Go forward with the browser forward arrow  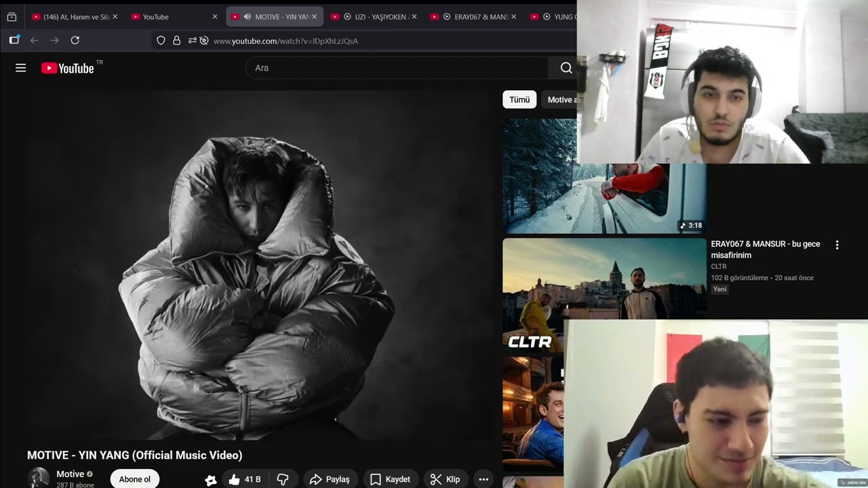tap(55, 41)
